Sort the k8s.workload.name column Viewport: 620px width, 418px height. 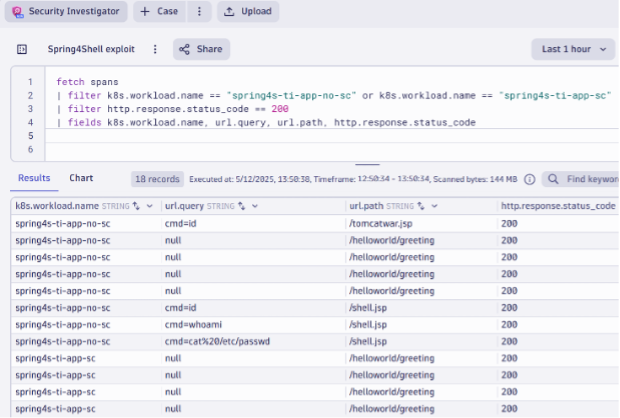135,205
